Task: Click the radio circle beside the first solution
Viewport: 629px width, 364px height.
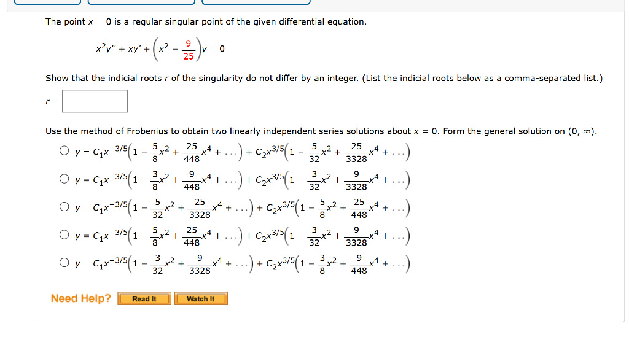Action: [x=64, y=150]
